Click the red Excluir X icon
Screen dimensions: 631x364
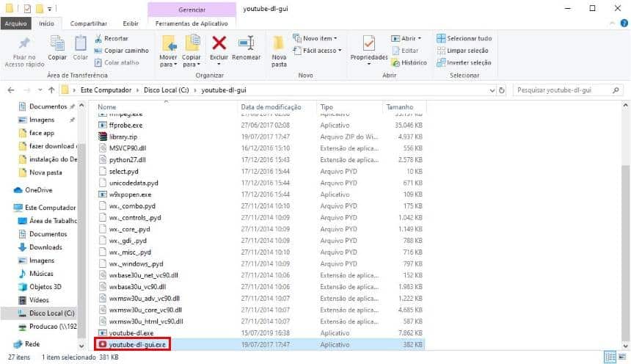219,43
